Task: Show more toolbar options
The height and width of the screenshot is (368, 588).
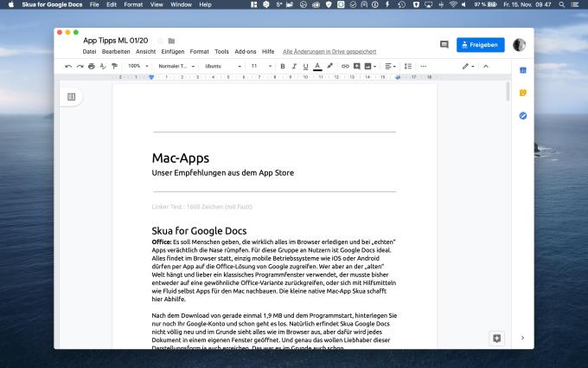Action: click(424, 67)
